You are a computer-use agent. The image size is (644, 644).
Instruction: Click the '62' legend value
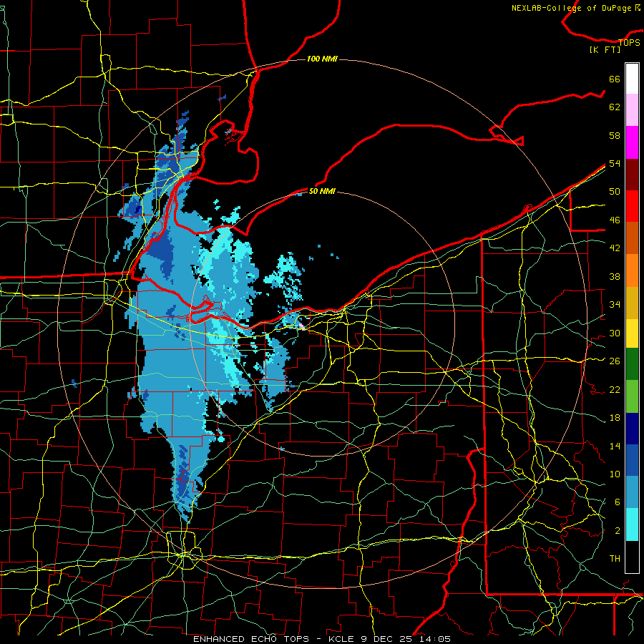[x=615, y=107]
